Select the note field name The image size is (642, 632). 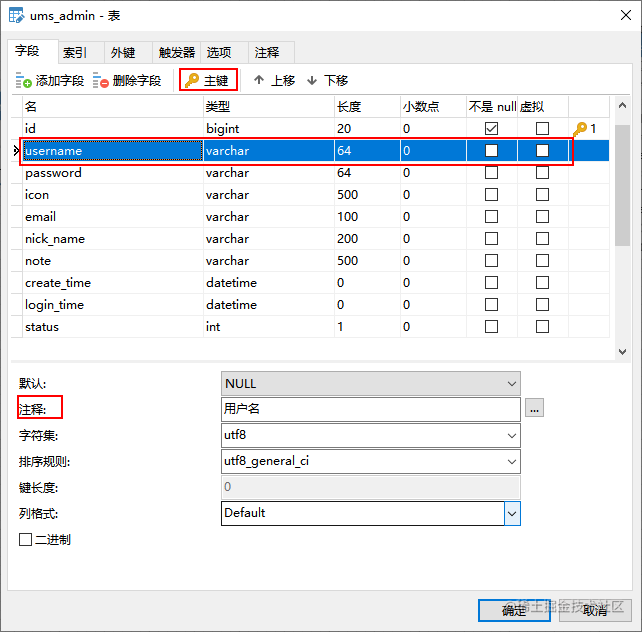click(x=113, y=261)
